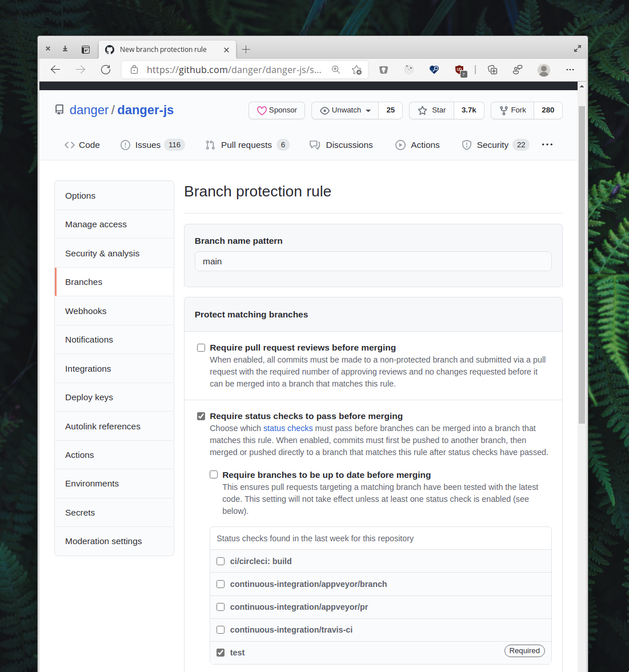Viewport: 629px width, 672px height.
Task: Tick Require branches to be up to date
Action: pyautogui.click(x=214, y=474)
